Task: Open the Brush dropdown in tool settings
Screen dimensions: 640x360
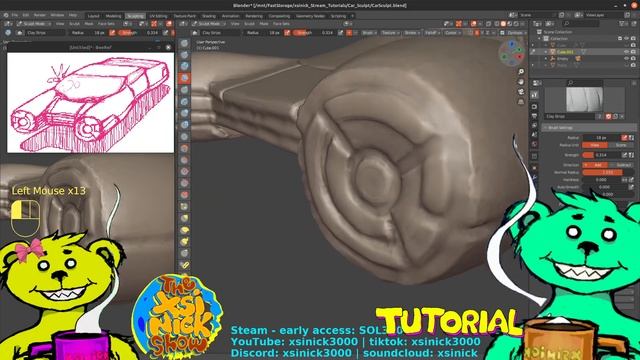Action: (x=368, y=33)
